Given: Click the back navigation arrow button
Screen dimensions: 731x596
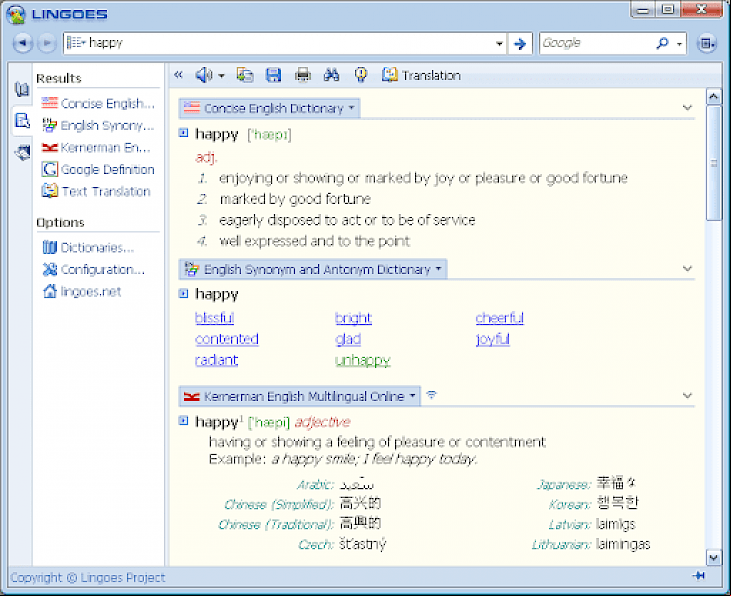Looking at the screenshot, I should [22, 43].
